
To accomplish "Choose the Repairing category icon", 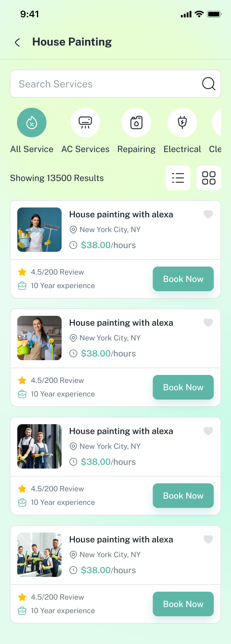I will [136, 123].
